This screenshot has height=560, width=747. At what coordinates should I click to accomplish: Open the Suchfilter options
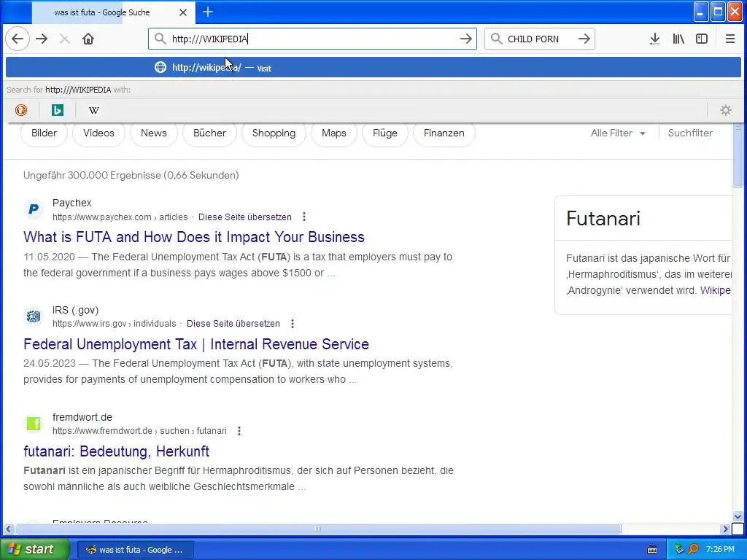[690, 133]
